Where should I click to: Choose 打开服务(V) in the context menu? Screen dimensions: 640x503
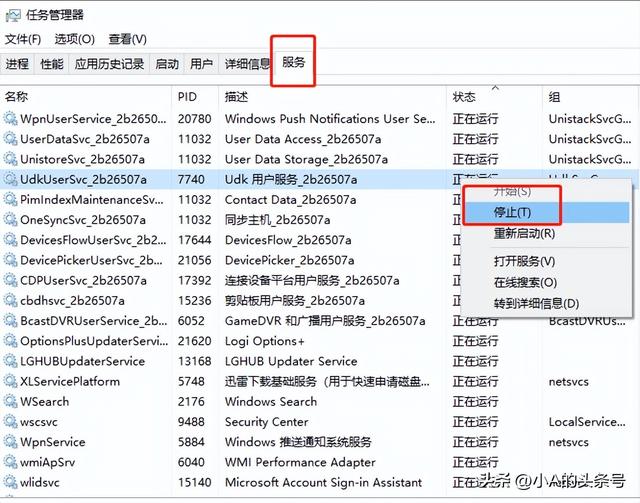[547, 261]
